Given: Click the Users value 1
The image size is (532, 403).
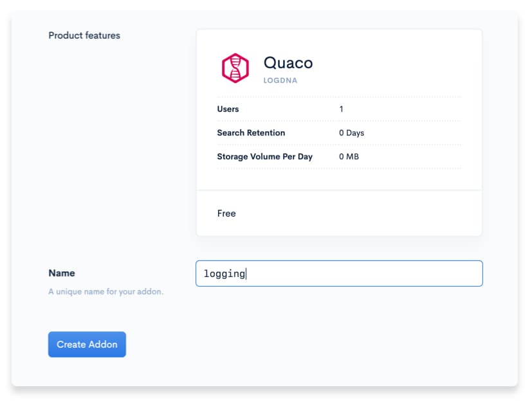Looking at the screenshot, I should (341, 109).
